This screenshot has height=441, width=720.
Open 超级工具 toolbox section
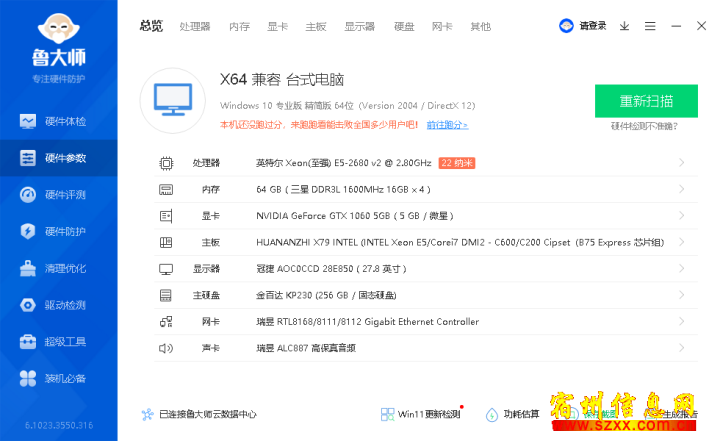59,342
